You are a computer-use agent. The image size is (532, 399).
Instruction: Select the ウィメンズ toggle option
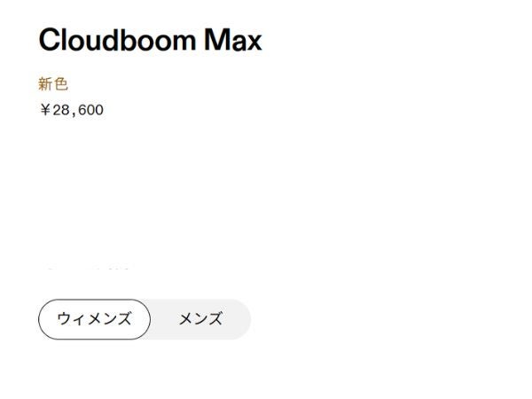94,319
